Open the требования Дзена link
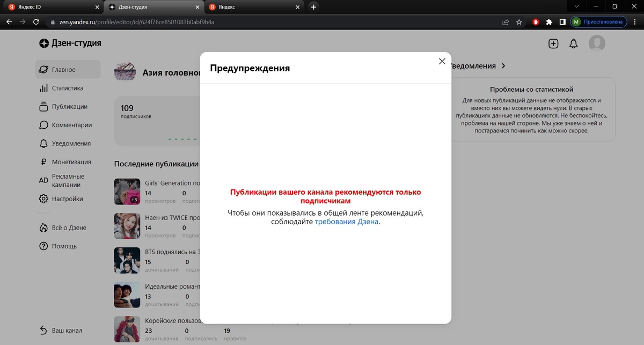644x345 pixels. tap(347, 222)
